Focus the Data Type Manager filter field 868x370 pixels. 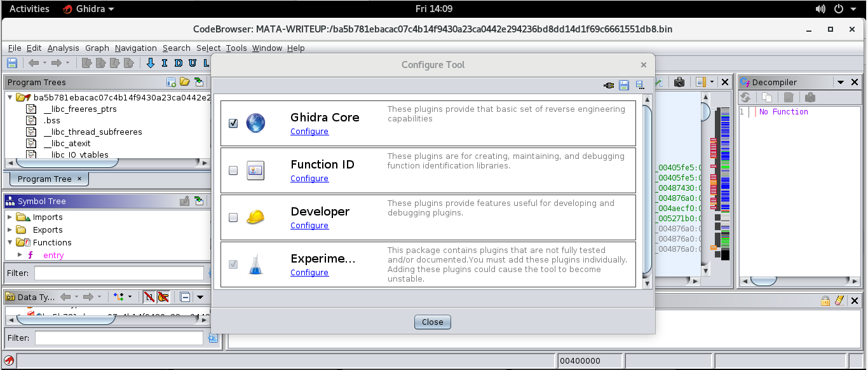pos(120,338)
